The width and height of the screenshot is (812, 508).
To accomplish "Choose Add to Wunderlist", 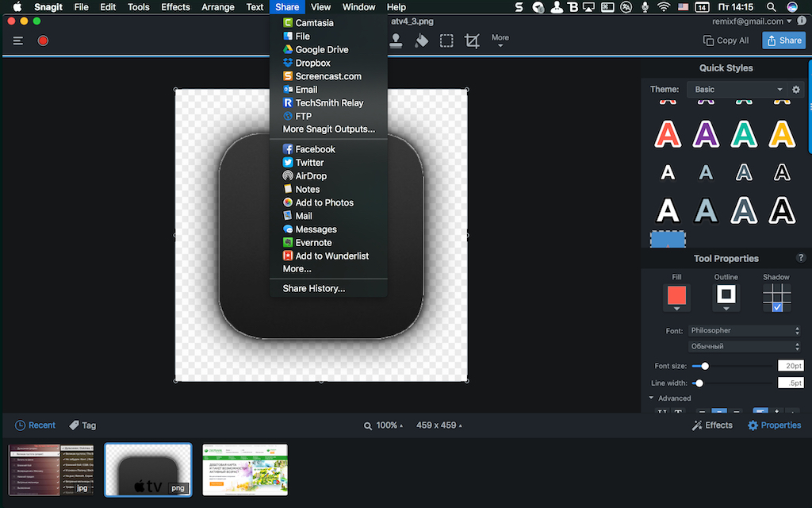I will [x=329, y=256].
